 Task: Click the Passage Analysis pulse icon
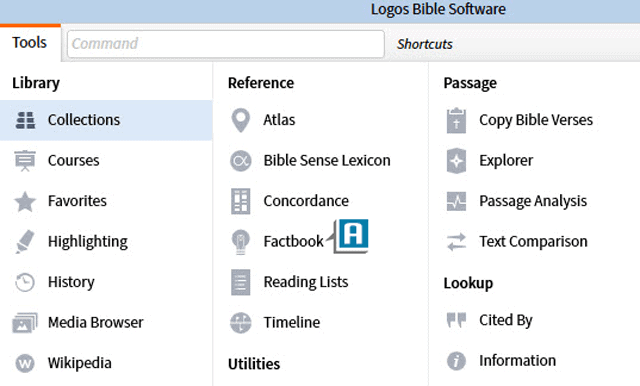pos(456,201)
